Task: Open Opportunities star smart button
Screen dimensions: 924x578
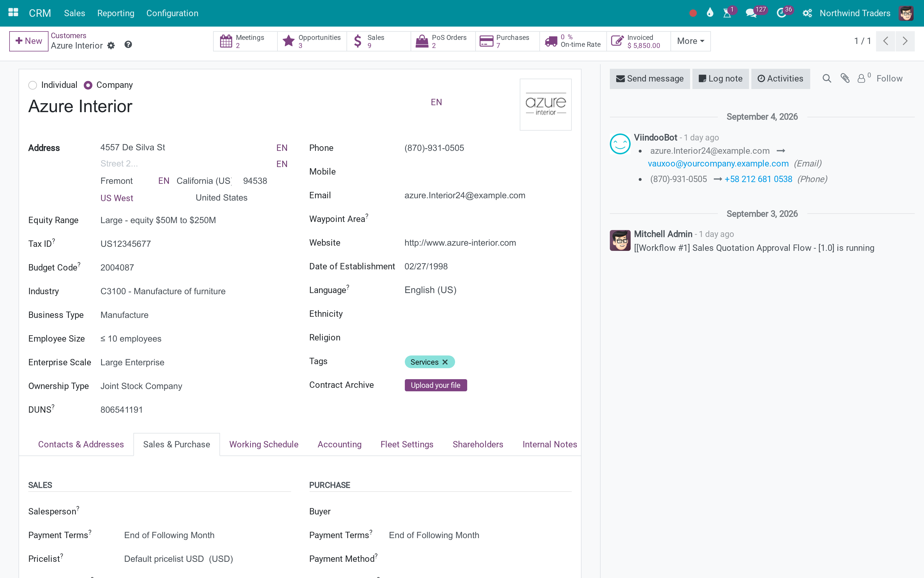Action: pyautogui.click(x=312, y=41)
